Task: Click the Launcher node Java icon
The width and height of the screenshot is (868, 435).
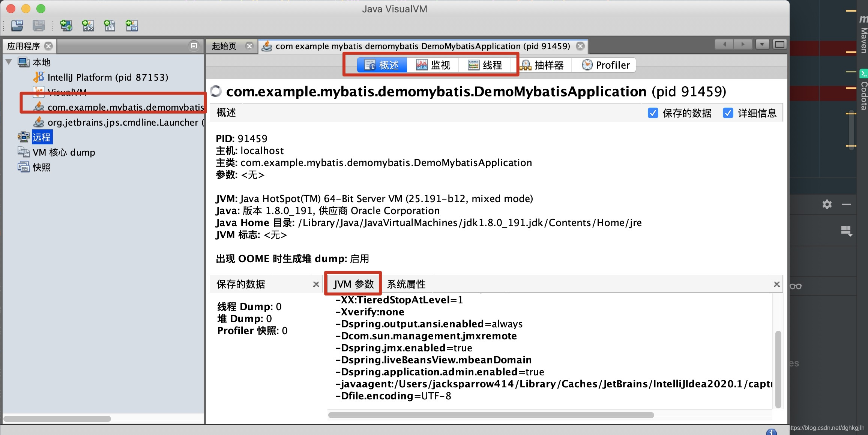Action: coord(39,122)
